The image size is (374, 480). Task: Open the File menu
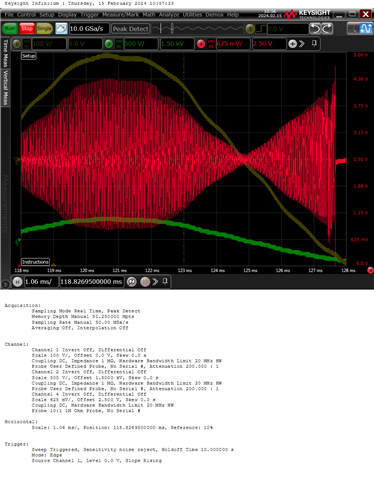(x=9, y=15)
